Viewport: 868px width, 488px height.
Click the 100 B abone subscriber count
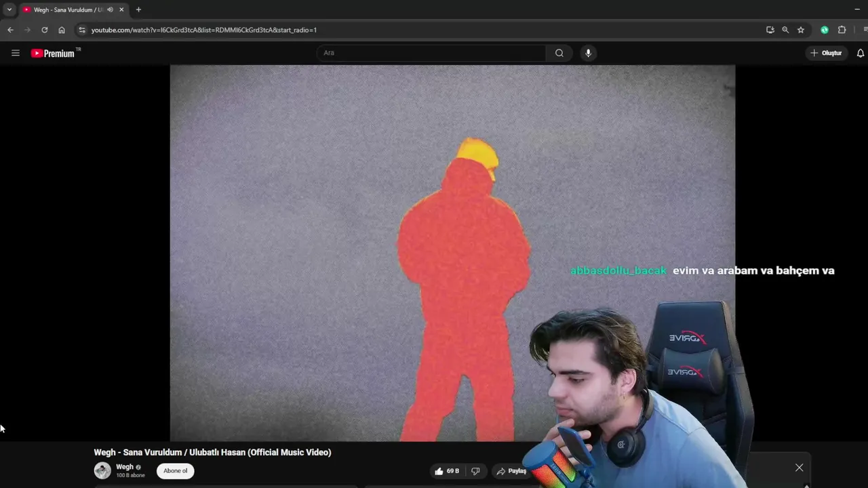(130, 476)
